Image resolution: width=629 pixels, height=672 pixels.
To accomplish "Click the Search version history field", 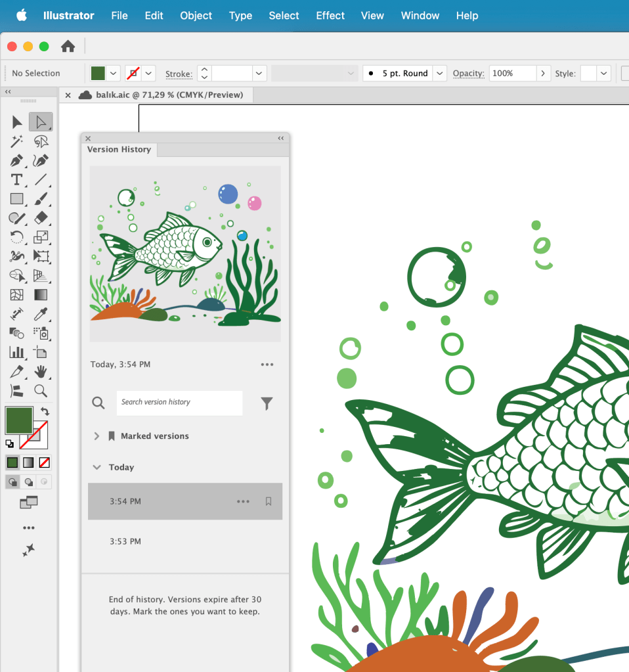I will coord(179,403).
